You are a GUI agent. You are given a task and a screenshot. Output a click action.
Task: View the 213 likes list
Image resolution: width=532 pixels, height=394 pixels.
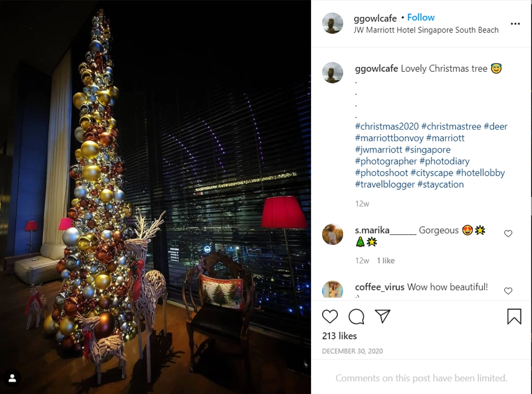(x=339, y=336)
